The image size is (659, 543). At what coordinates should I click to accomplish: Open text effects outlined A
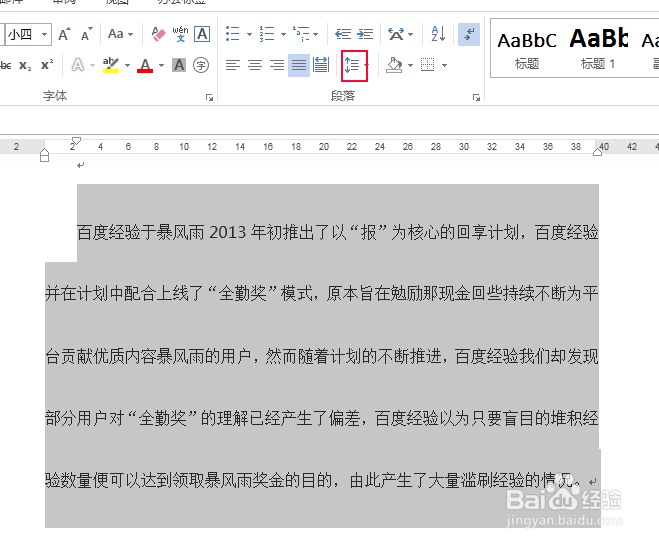[78, 65]
